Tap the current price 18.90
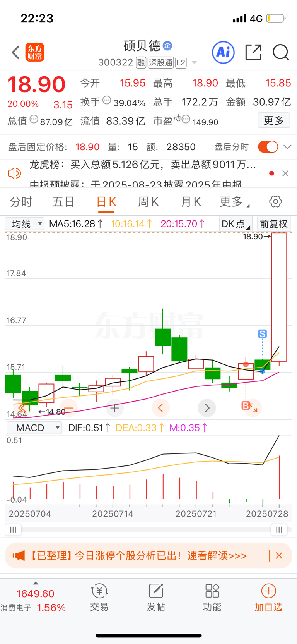Viewport: 297px width, 644px height. (36, 84)
